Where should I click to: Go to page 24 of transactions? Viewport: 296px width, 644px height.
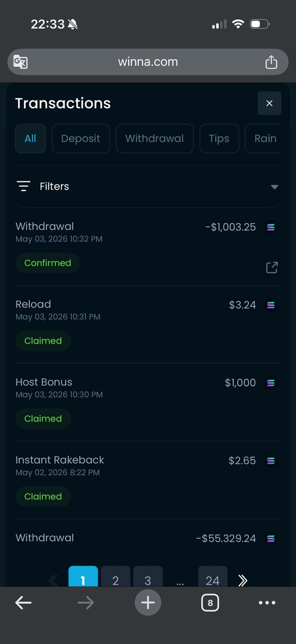pyautogui.click(x=212, y=579)
